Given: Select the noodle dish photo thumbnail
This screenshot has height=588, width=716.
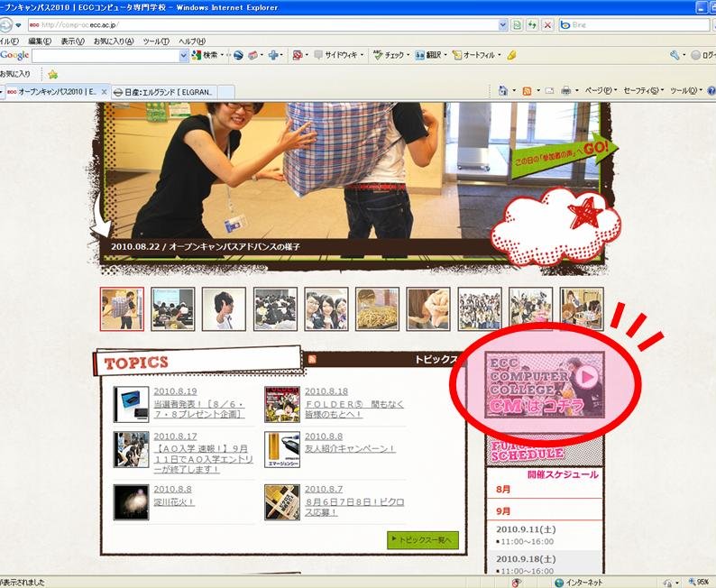Looking at the screenshot, I should tap(377, 309).
